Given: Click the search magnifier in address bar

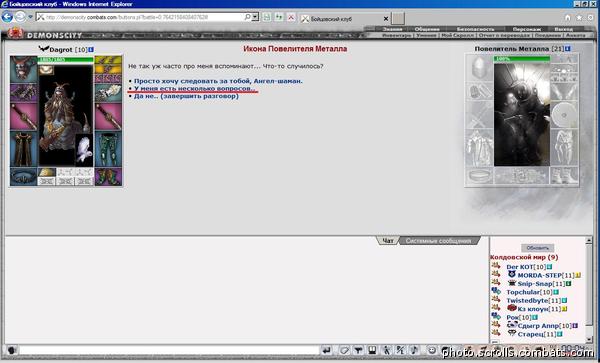Looking at the screenshot, I should click(247, 17).
